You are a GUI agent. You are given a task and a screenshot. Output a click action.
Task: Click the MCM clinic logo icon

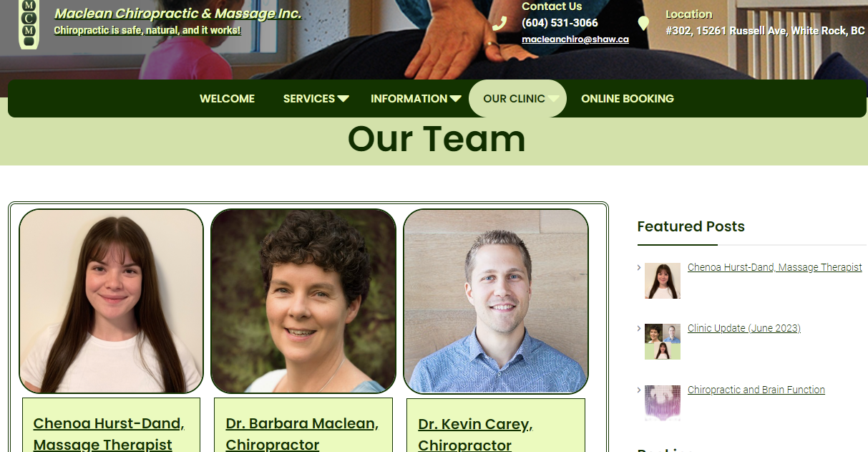point(29,24)
